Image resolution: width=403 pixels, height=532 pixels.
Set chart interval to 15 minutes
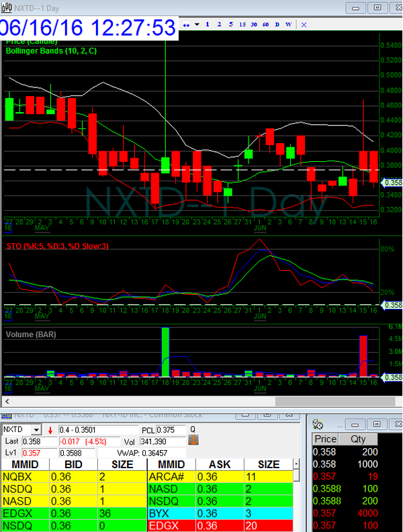tap(243, 24)
